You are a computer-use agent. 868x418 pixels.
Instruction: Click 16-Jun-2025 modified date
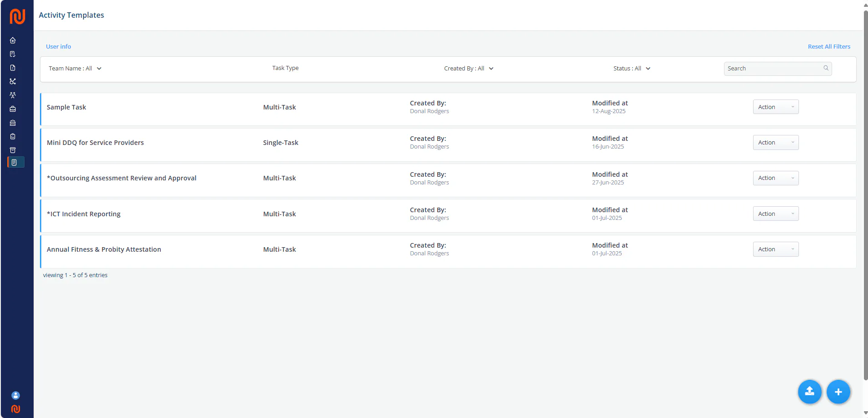point(608,147)
